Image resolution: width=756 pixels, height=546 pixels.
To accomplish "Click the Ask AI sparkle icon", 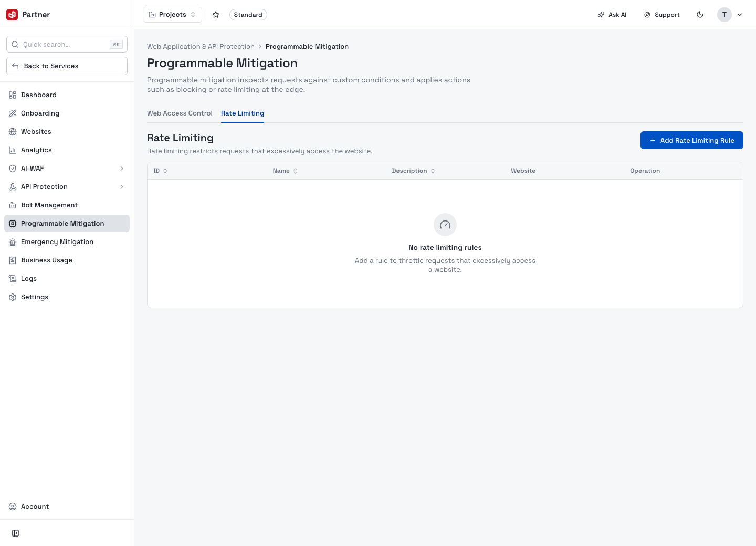I will click(x=601, y=15).
